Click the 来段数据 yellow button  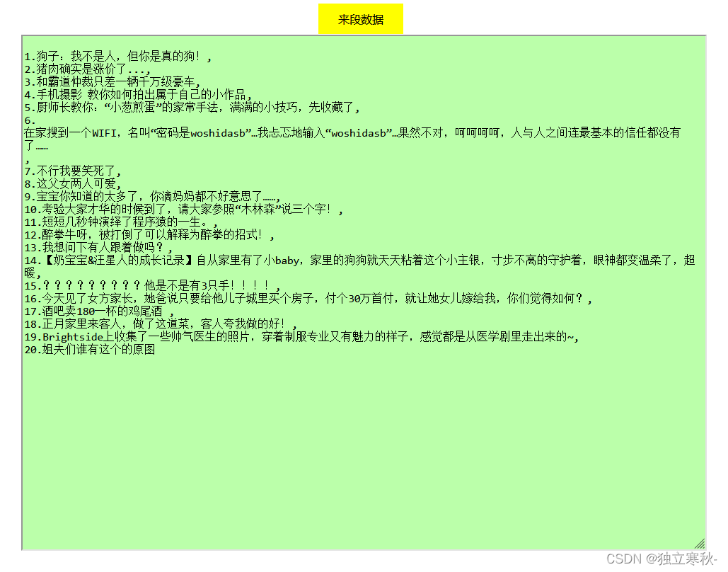click(361, 19)
